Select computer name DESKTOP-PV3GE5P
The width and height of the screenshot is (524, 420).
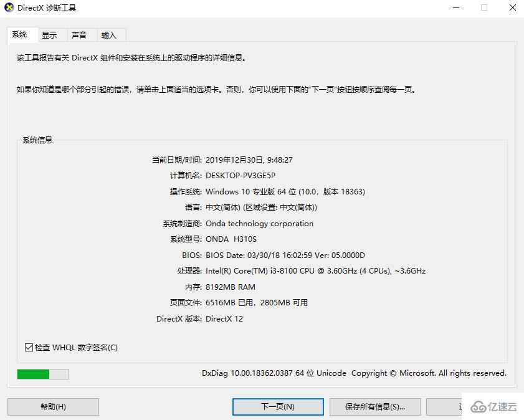(241, 176)
